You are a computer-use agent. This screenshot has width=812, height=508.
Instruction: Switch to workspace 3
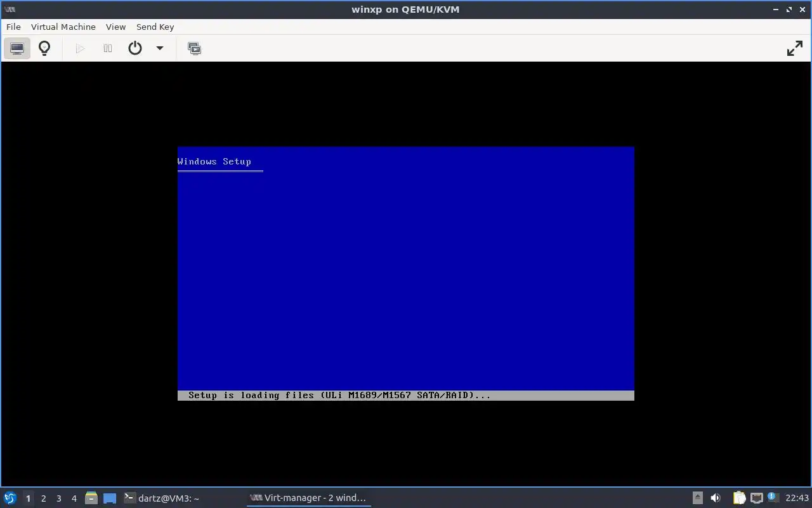[x=58, y=498]
